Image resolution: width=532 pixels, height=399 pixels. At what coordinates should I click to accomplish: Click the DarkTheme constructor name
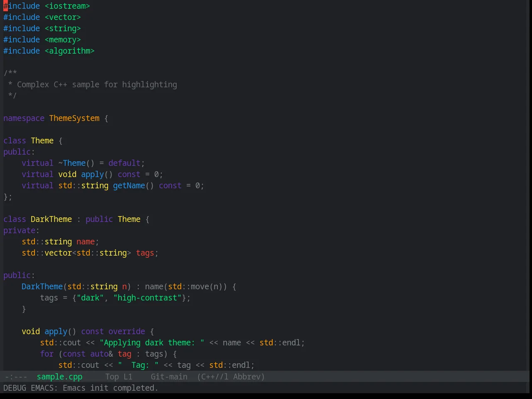tap(42, 286)
